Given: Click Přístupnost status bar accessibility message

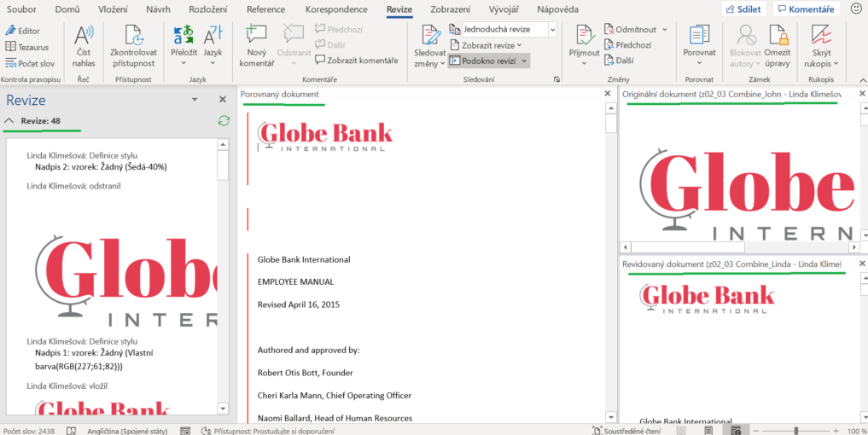Looking at the screenshot, I should [x=268, y=430].
